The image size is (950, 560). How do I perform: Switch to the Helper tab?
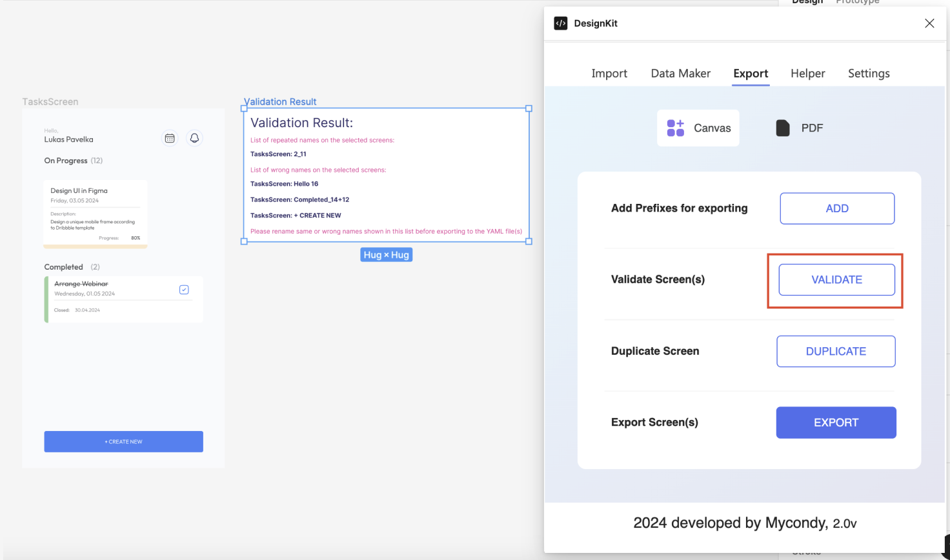tap(807, 73)
